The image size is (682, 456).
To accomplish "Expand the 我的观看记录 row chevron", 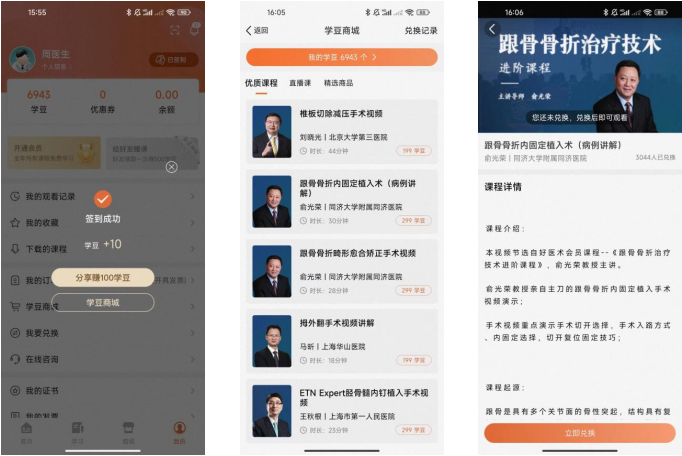I will pyautogui.click(x=193, y=197).
